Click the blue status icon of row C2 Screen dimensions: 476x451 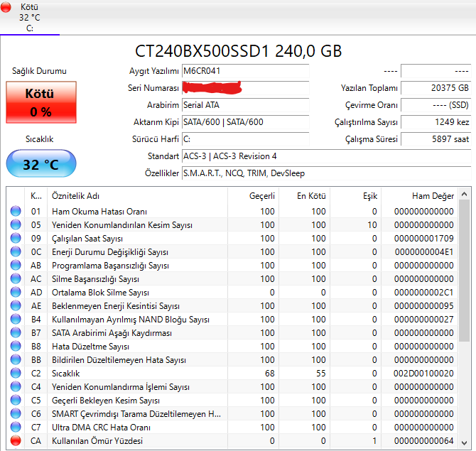[16, 373]
